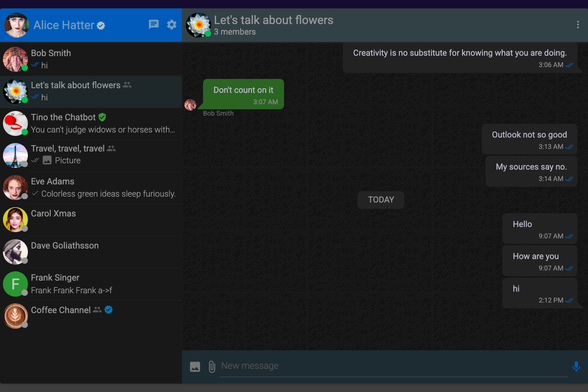Click the Hello message bubble
Screen dimensions: 588x392
click(540, 229)
